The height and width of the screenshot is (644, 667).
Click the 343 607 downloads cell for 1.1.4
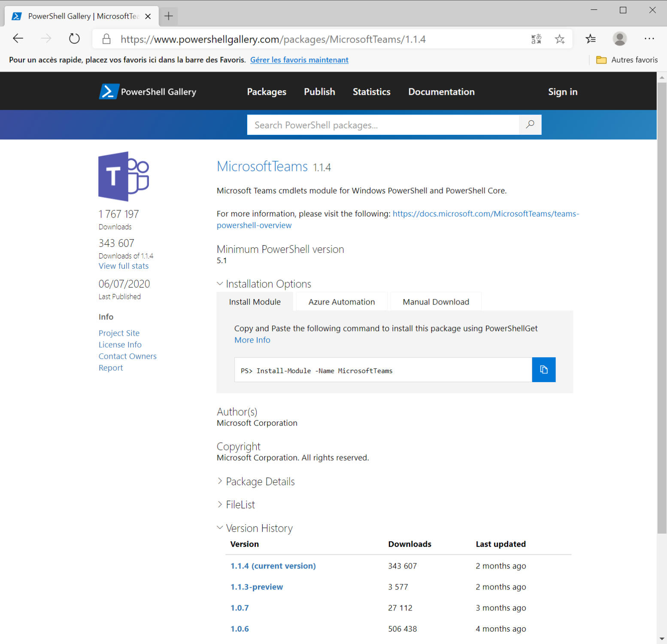[x=403, y=566]
